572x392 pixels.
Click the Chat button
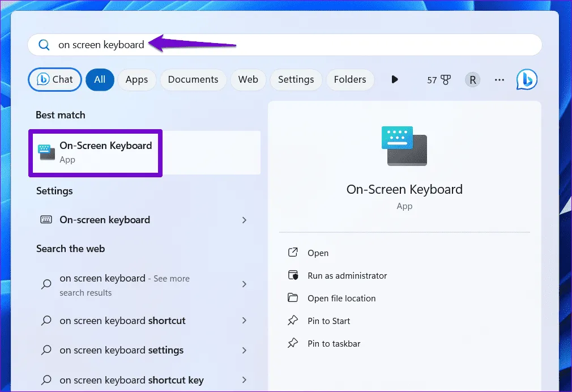tap(55, 80)
